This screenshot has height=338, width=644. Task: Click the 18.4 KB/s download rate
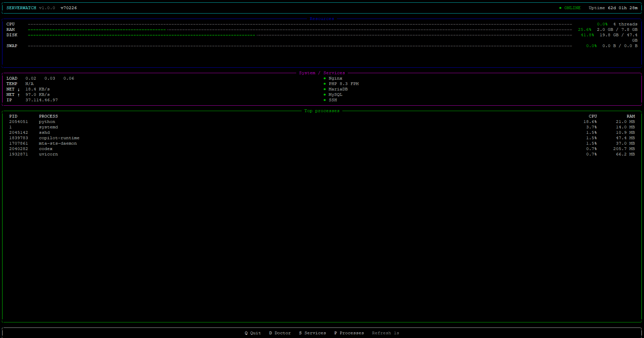pos(38,89)
